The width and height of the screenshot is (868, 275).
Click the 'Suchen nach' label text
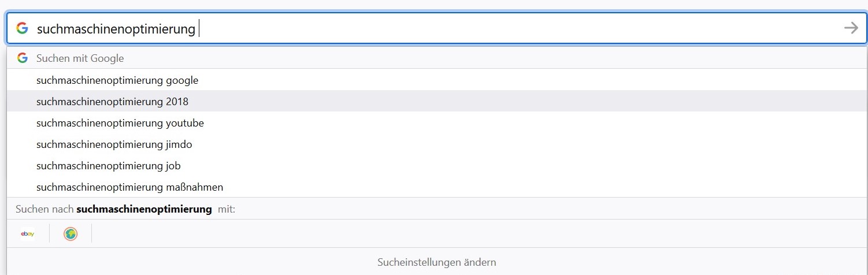[x=45, y=209]
